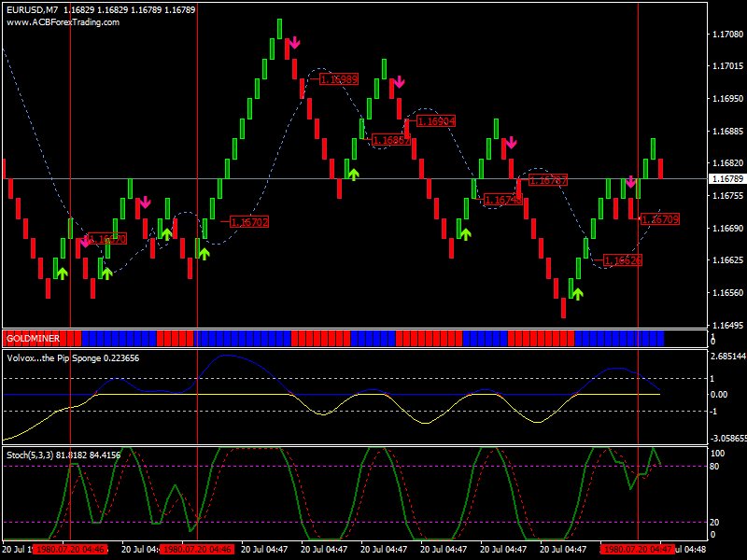Screen dimensions: 747x560
Task: Click the pink sell arrow at the chart's highest peak
Action: pos(293,43)
